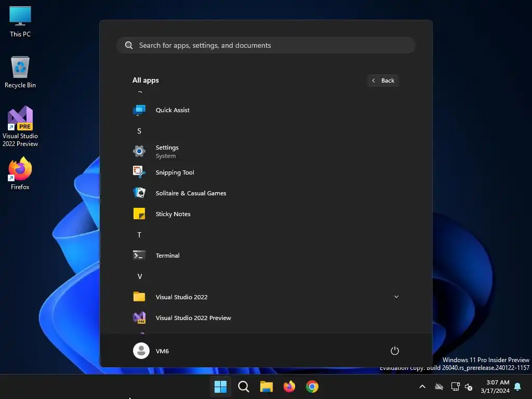Click the Visual Studio 2022 Preview label
This screenshot has height=399, width=532.
[x=193, y=318]
